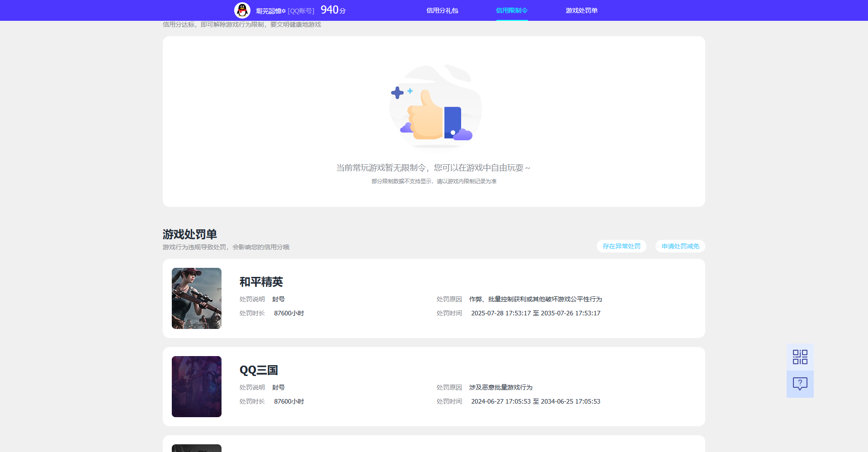
Task: Select the QQ三国 game cover image
Action: (x=196, y=386)
